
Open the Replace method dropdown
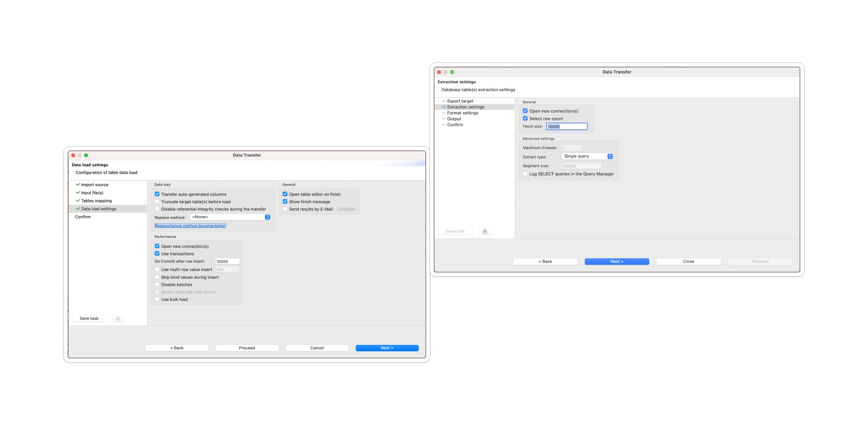coord(230,217)
